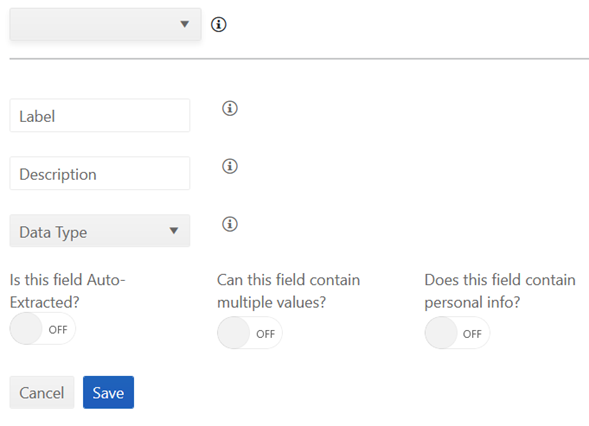Click the "Does this field contain personal info?" text
589x426 pixels.
coord(500,291)
